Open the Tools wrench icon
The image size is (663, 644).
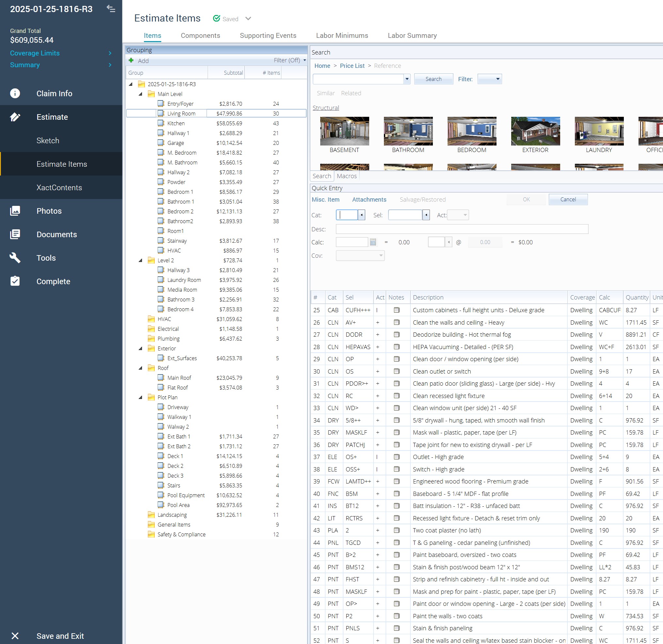15,258
